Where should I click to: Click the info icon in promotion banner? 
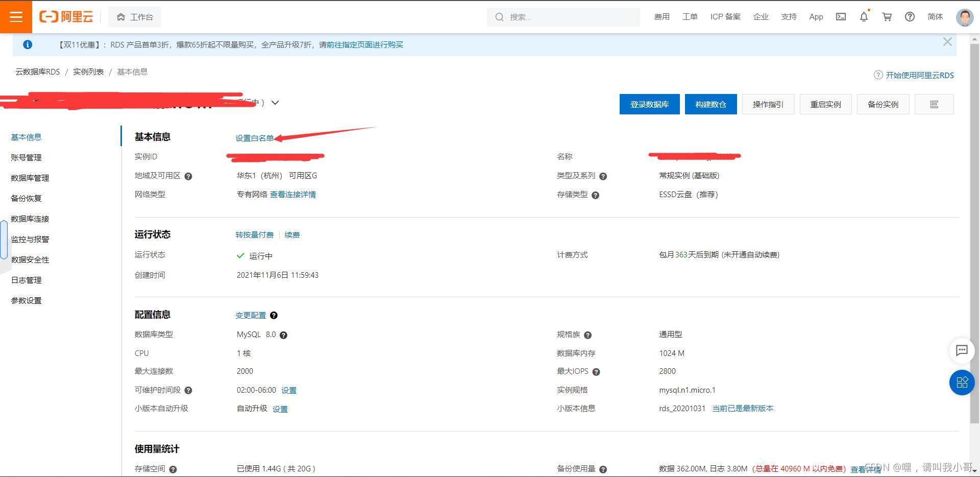(x=28, y=45)
